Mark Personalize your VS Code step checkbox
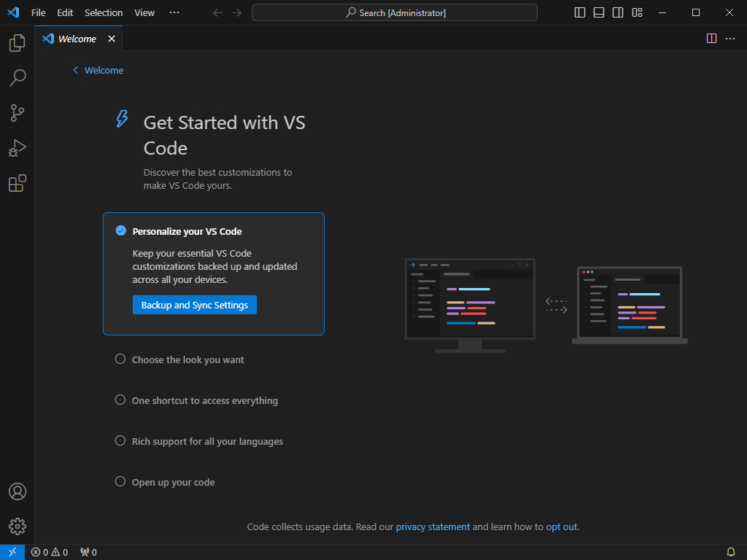 pyautogui.click(x=121, y=231)
